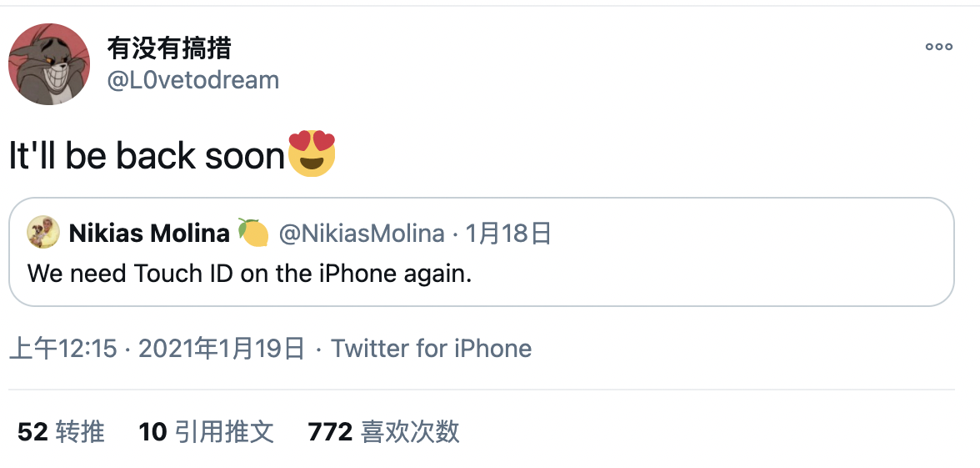Viewport: 980px width, 468px height.
Task: Open the Nikias Molina name in quoted tweet
Action: click(x=149, y=234)
